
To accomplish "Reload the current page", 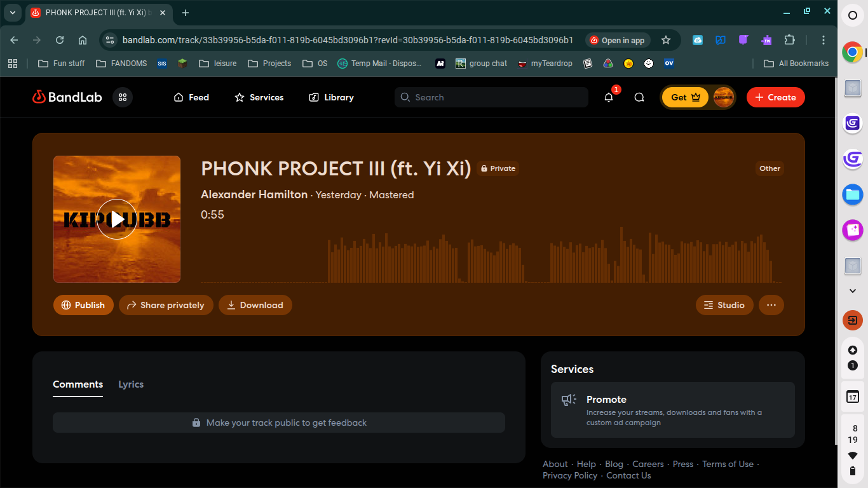I will (x=60, y=40).
